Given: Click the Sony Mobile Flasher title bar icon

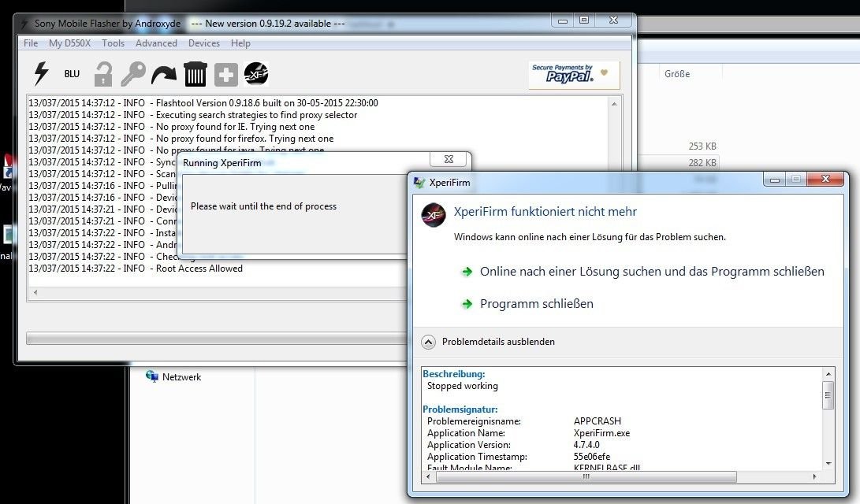Looking at the screenshot, I should pyautogui.click(x=24, y=24).
